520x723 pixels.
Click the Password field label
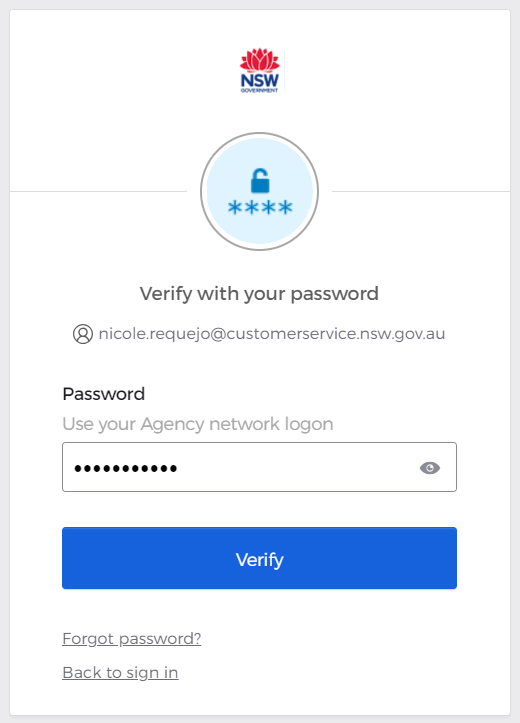tap(104, 394)
